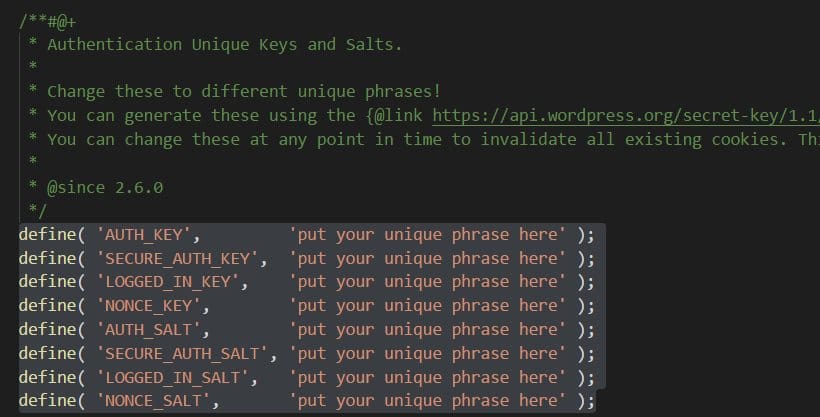Place cursor in SECURE_AUTH_SALT's phrase value

[427, 354]
